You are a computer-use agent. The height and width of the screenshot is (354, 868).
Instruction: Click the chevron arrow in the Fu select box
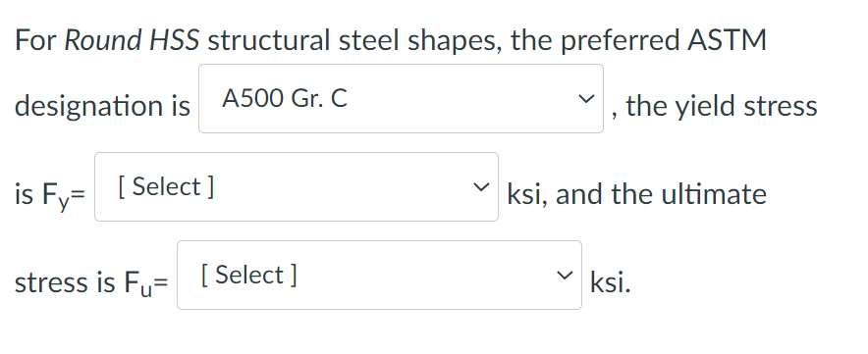click(564, 275)
